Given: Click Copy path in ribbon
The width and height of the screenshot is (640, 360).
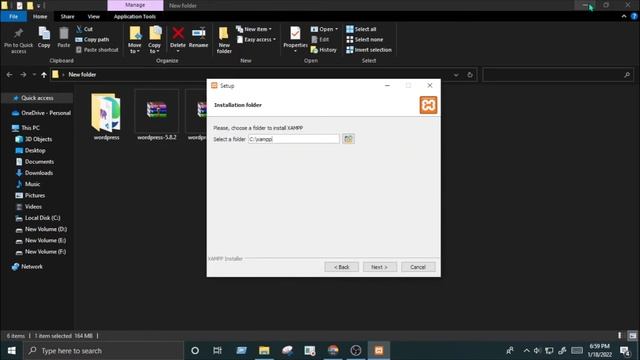Looking at the screenshot, I should coord(93,40).
